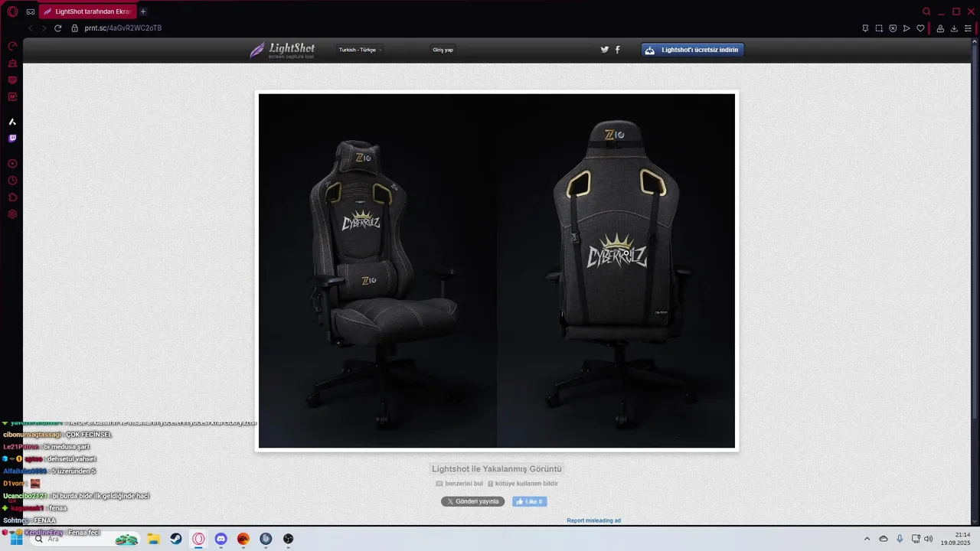Click the Opera search magnifier icon

click(926, 11)
